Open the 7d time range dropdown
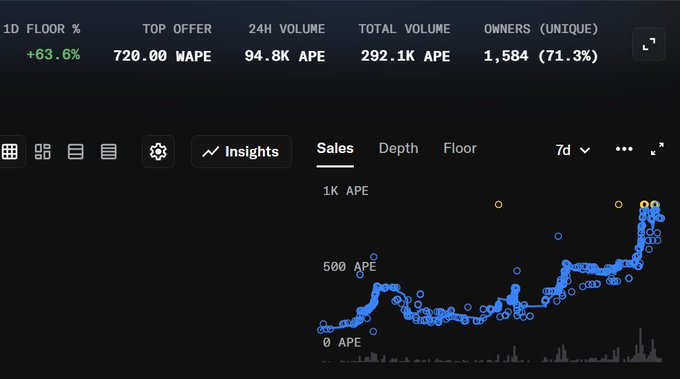The image size is (680, 379). [572, 150]
